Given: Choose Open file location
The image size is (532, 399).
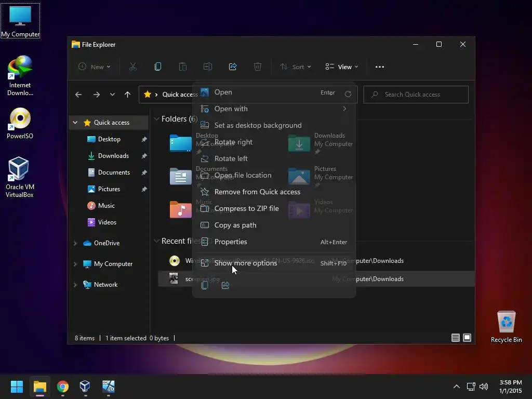Looking at the screenshot, I should click(x=274, y=175).
